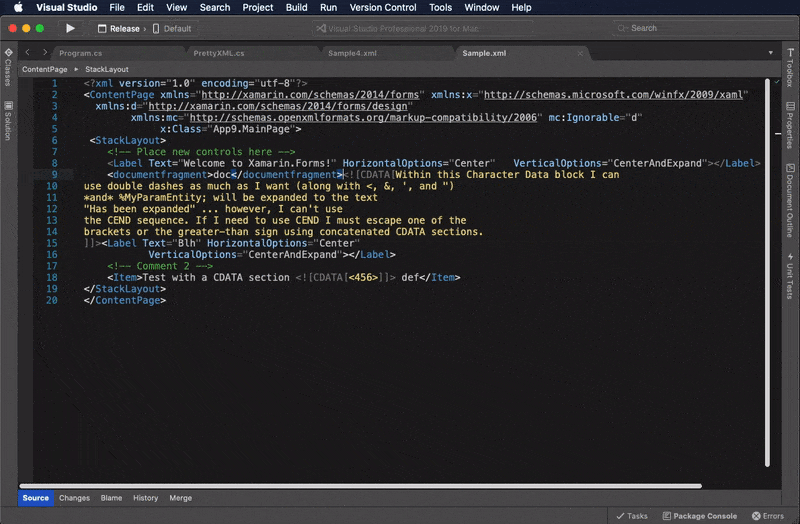Open the Visual Studio application menu
The height and width of the screenshot is (524, 800).
click(x=66, y=7)
